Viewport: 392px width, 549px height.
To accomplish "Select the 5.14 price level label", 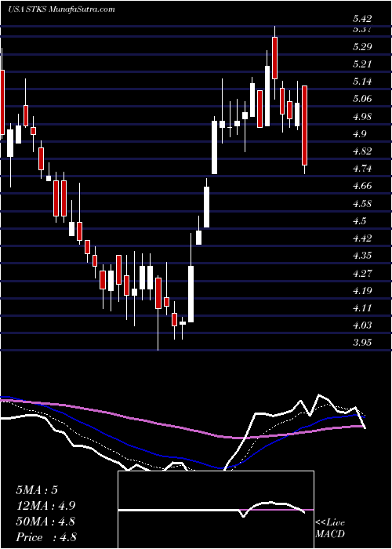I will point(362,82).
